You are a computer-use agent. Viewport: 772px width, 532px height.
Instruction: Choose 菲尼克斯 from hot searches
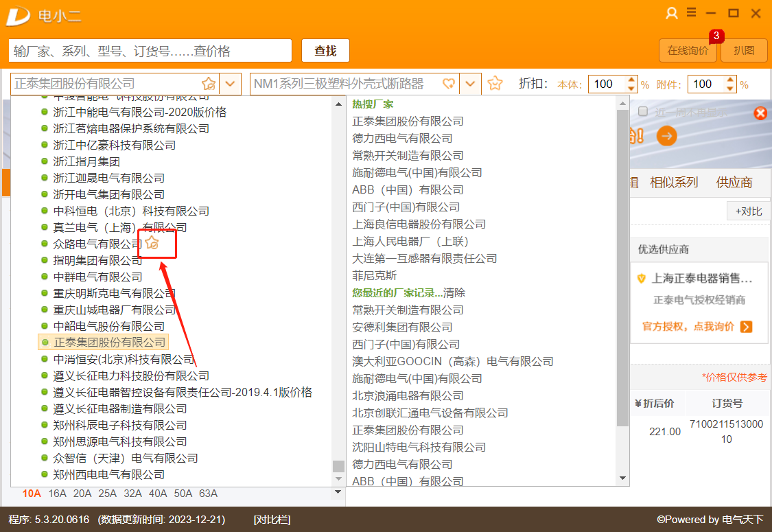point(374,276)
